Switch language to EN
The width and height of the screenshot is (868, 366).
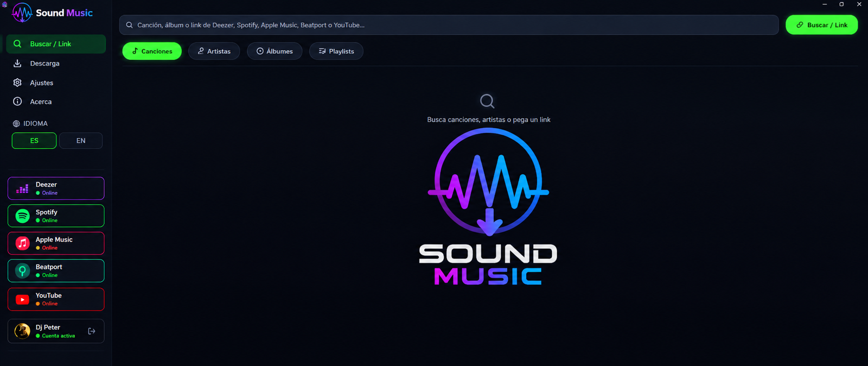(x=81, y=141)
